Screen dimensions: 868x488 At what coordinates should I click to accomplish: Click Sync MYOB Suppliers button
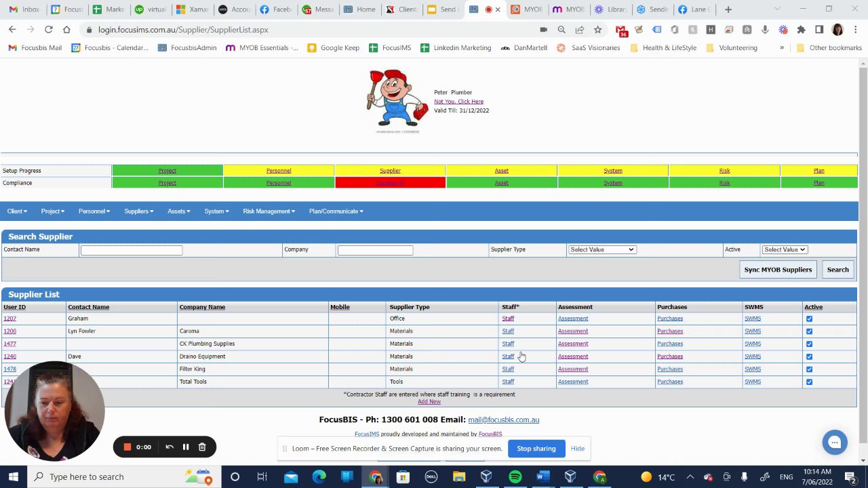(778, 270)
